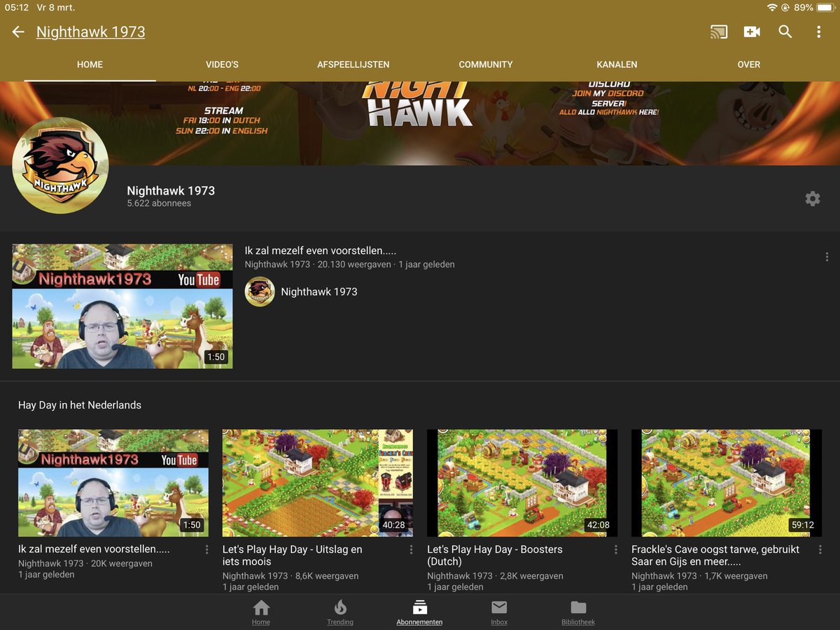Switch to the AFSPEELLIJSTEN tab
840x630 pixels.
coord(353,64)
